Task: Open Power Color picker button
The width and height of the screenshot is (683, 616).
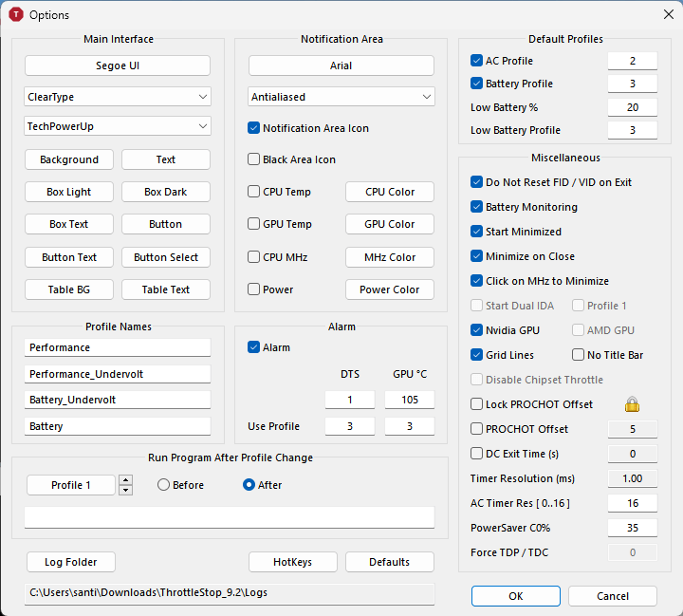Action: click(x=390, y=289)
